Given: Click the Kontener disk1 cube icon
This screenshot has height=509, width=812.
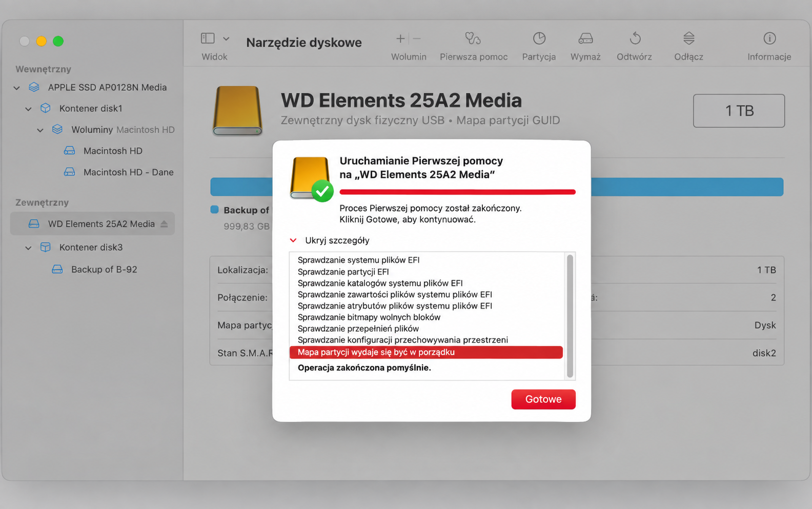Looking at the screenshot, I should point(46,108).
